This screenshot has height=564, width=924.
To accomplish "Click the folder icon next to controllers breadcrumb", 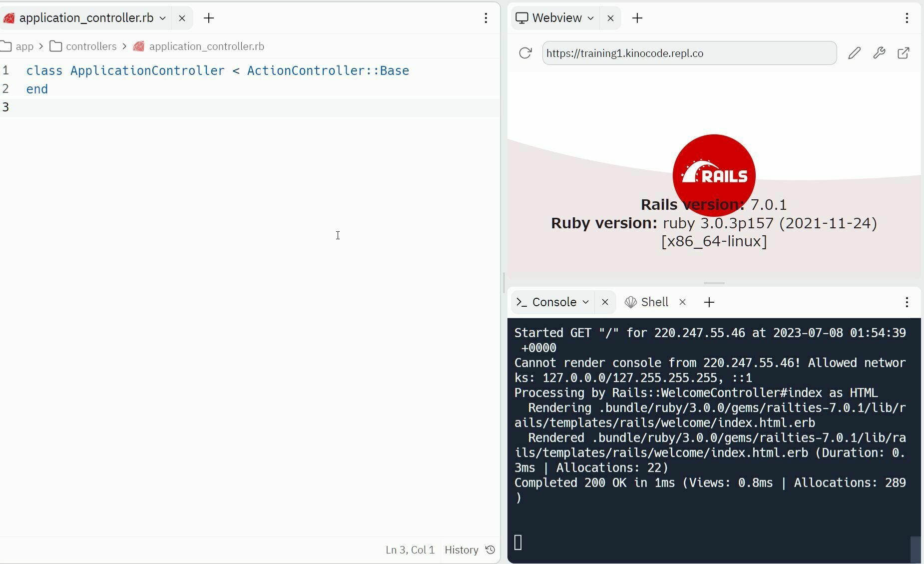I will 56,46.
